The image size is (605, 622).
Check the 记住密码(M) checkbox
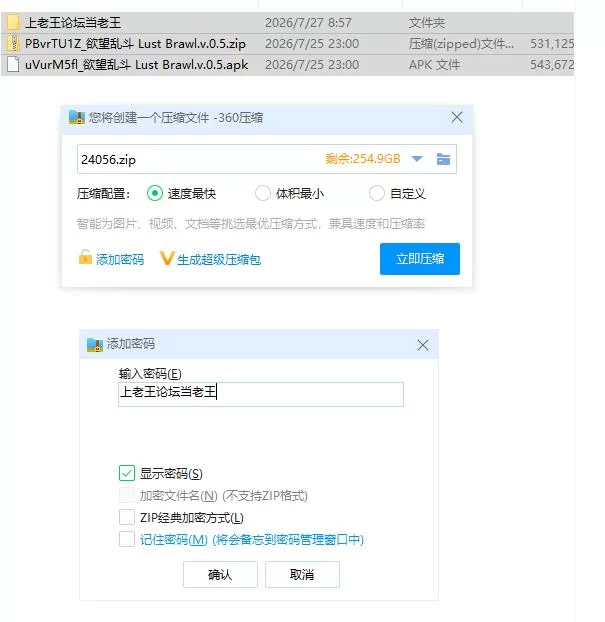[127, 539]
